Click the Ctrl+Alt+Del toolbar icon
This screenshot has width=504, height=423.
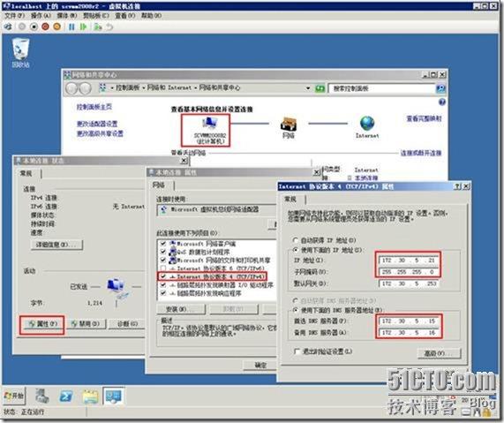8,27
